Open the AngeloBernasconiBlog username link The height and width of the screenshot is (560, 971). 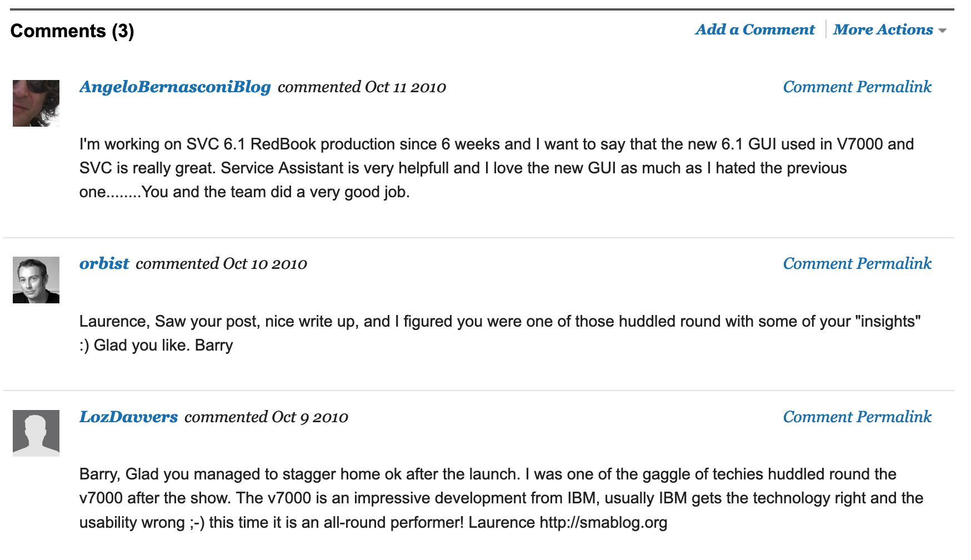pyautogui.click(x=175, y=87)
